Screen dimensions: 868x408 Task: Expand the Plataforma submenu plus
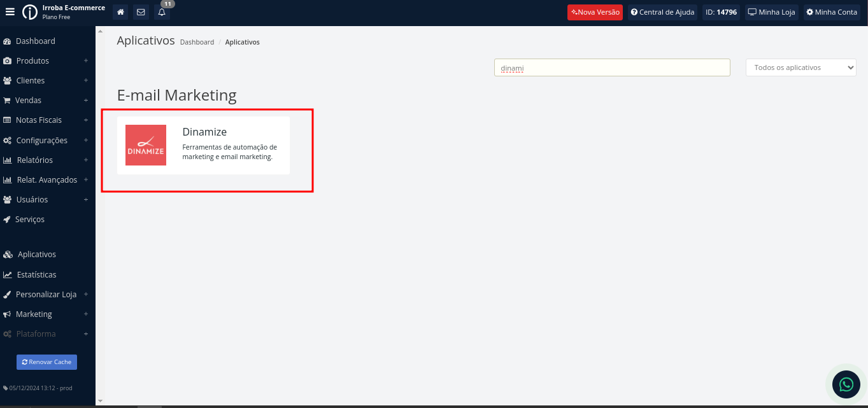pyautogui.click(x=86, y=334)
